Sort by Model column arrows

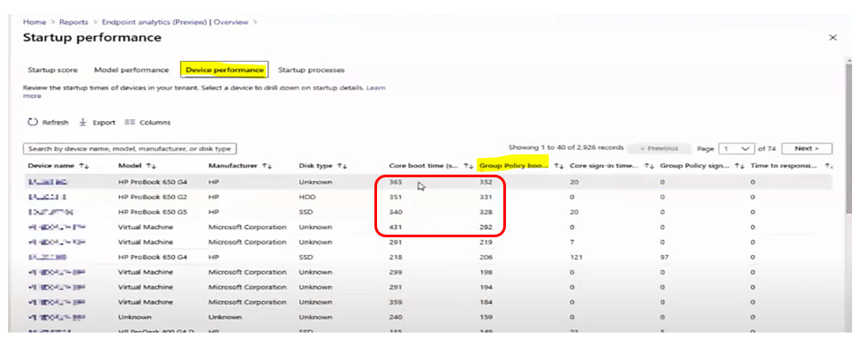(151, 165)
